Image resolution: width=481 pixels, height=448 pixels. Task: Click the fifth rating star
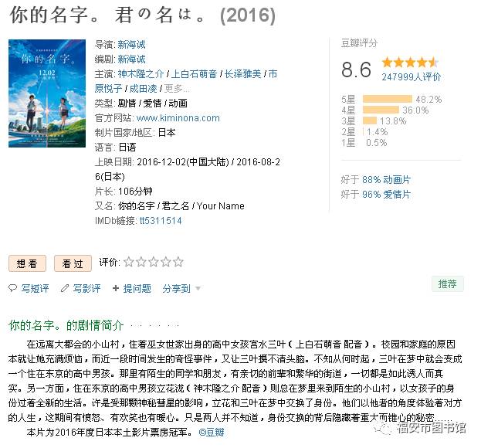pos(178,262)
